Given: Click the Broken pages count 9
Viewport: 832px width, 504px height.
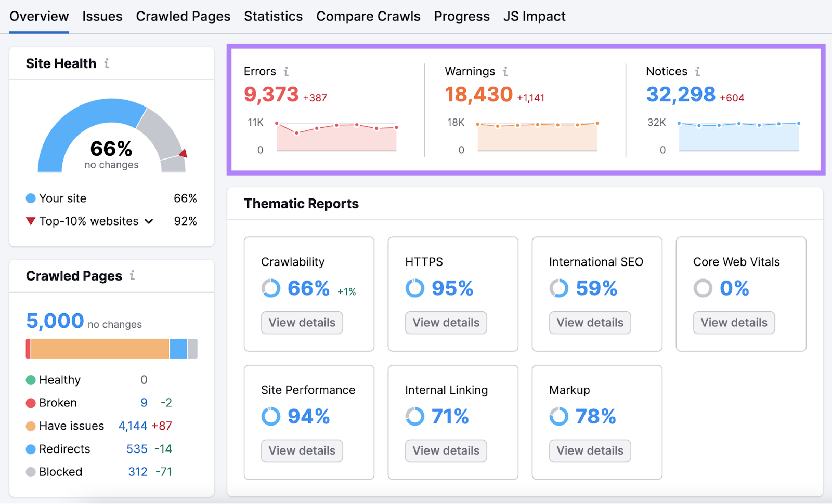Looking at the screenshot, I should click(x=144, y=403).
